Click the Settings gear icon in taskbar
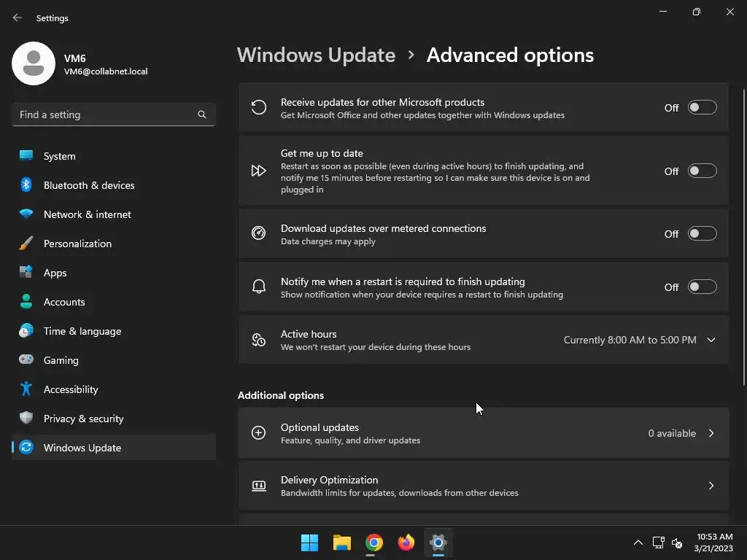Image resolution: width=747 pixels, height=560 pixels. pos(438,542)
